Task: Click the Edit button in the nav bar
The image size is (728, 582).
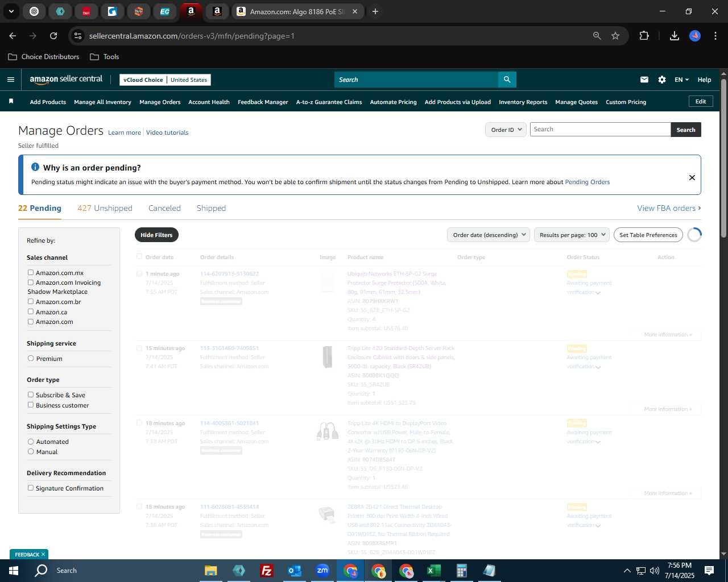Action: tap(701, 101)
